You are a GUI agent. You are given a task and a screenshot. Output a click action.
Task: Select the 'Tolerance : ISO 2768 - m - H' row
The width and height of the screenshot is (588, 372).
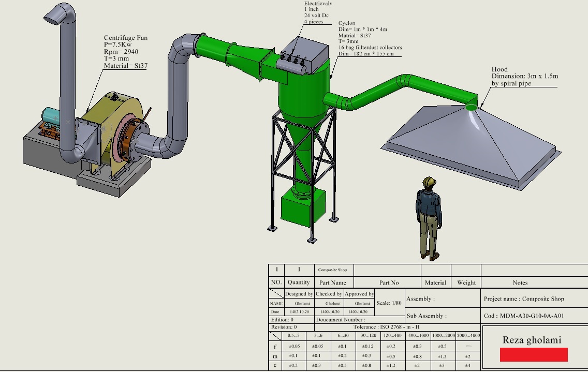(x=386, y=327)
